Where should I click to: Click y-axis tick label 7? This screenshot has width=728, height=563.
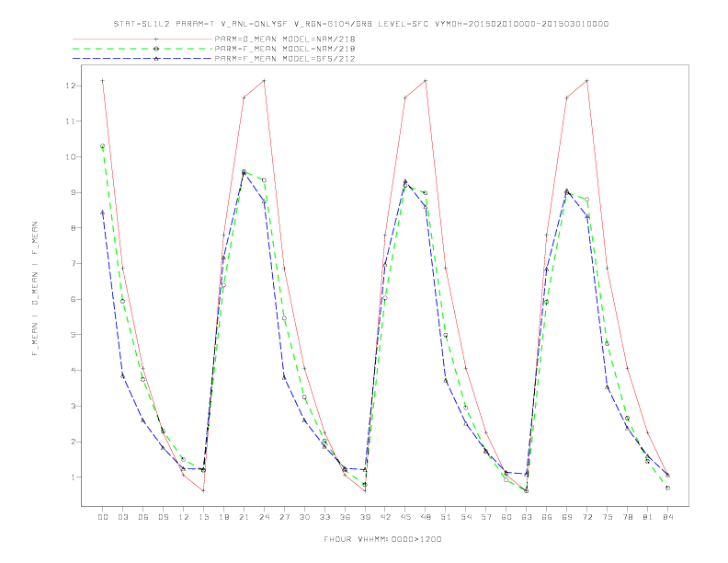pyautogui.click(x=73, y=263)
